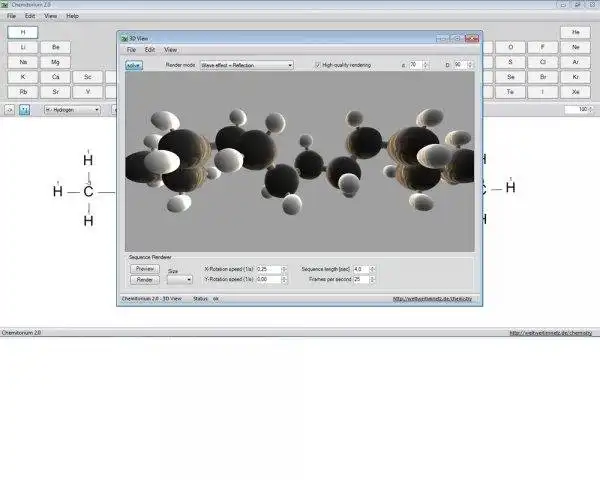Expand the Render mode dropdown
The width and height of the screenshot is (600, 480).
247,65
